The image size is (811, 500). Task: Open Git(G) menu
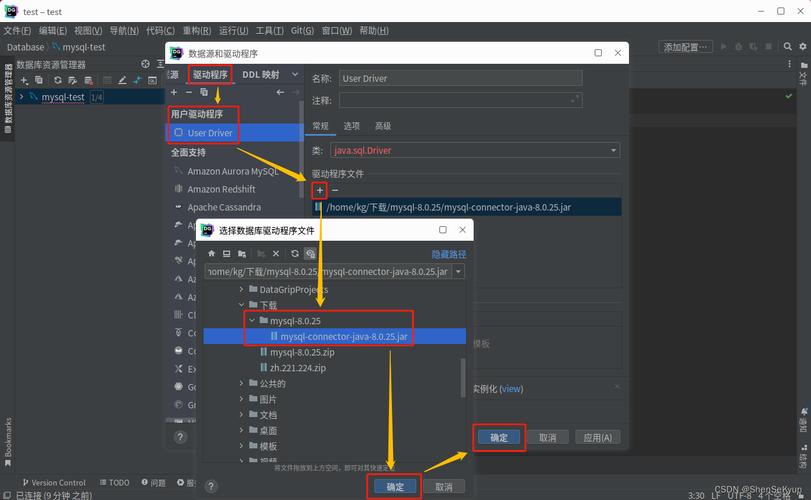point(302,31)
